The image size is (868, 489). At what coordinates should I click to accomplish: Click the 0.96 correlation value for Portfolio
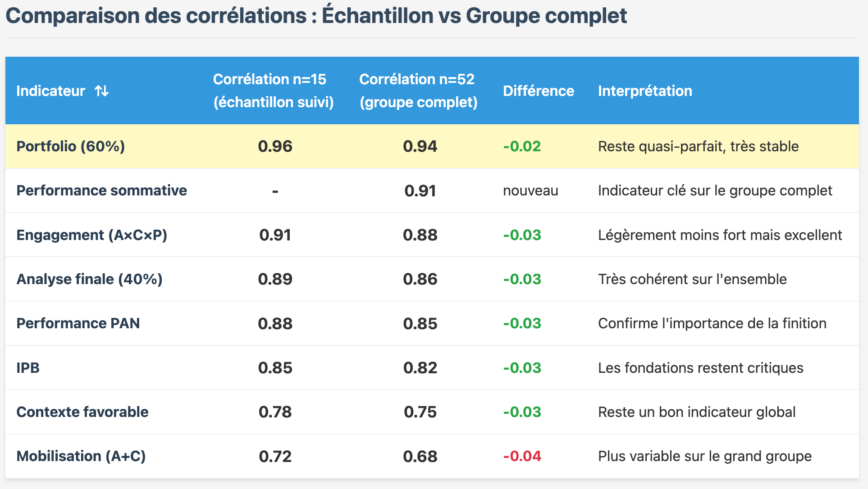(x=275, y=146)
